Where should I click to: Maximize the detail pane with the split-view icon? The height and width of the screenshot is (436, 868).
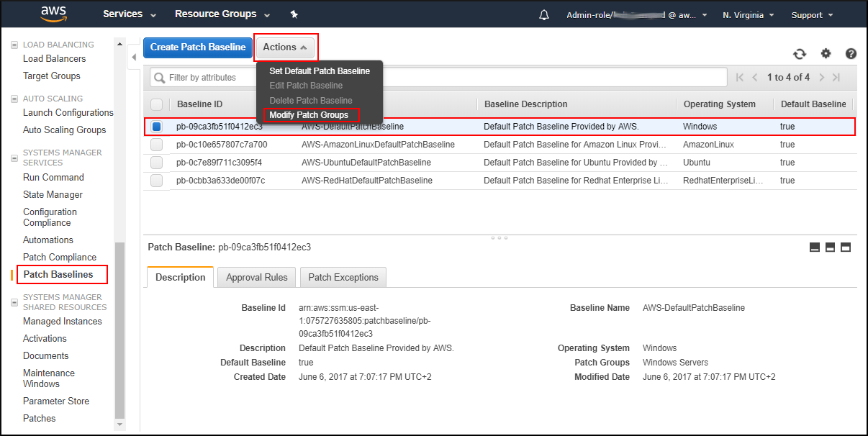tap(845, 247)
